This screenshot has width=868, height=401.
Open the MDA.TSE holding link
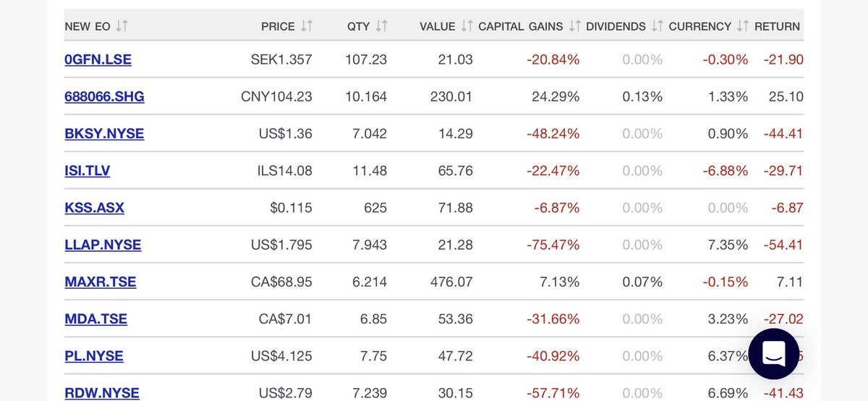click(x=95, y=318)
